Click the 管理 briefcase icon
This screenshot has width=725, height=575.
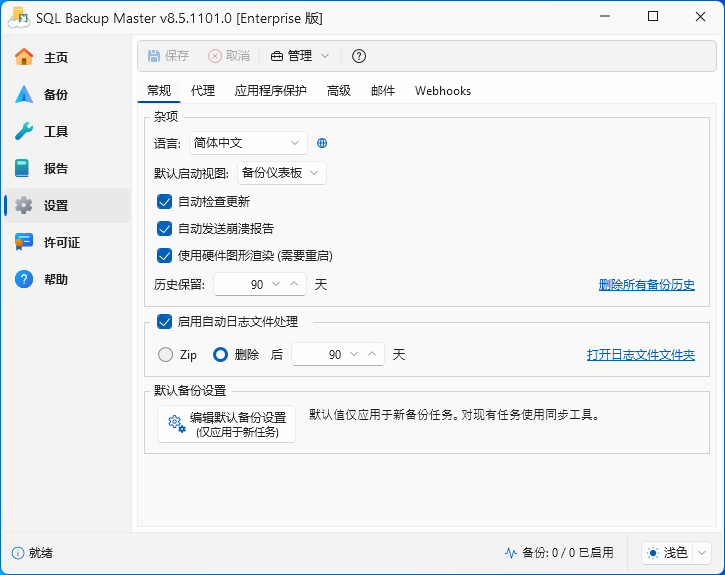pos(276,56)
